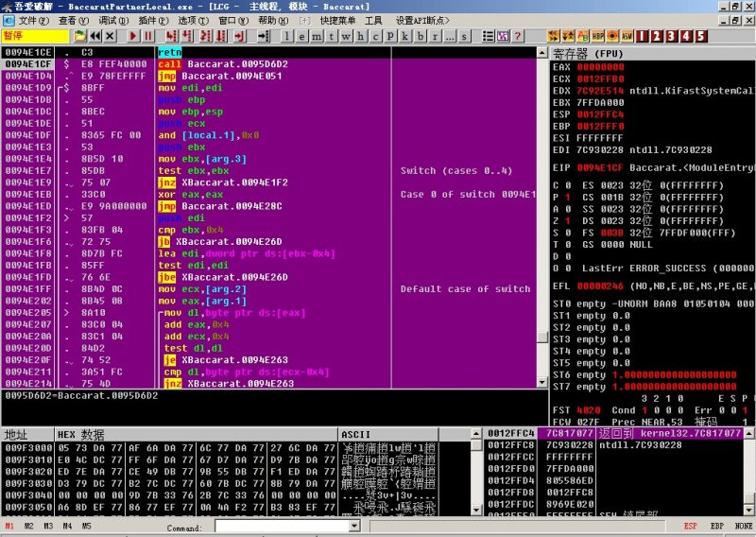The image size is (756, 537).
Task: Open the 调试(D) menu
Action: click(113, 20)
